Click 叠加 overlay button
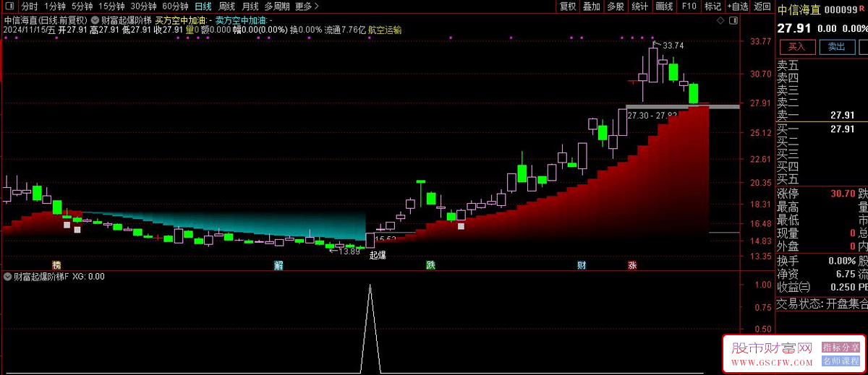The width and height of the screenshot is (868, 375). pyautogui.click(x=592, y=7)
